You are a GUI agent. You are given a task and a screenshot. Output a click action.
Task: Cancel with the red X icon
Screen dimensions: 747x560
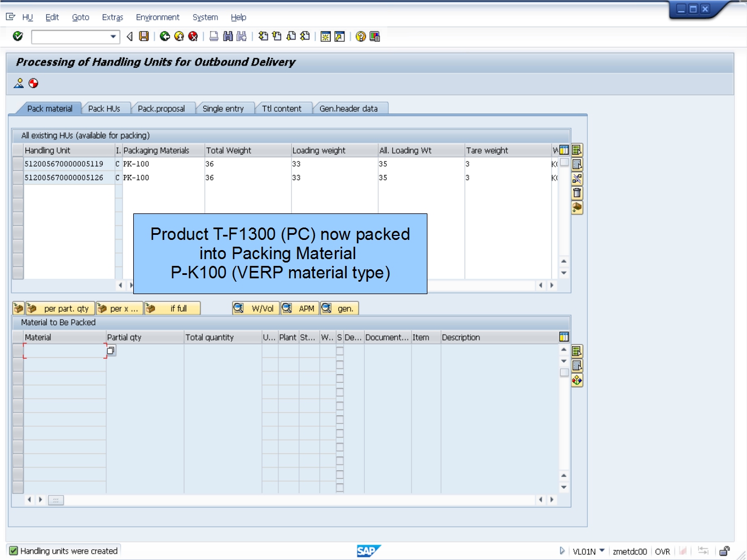193,36
